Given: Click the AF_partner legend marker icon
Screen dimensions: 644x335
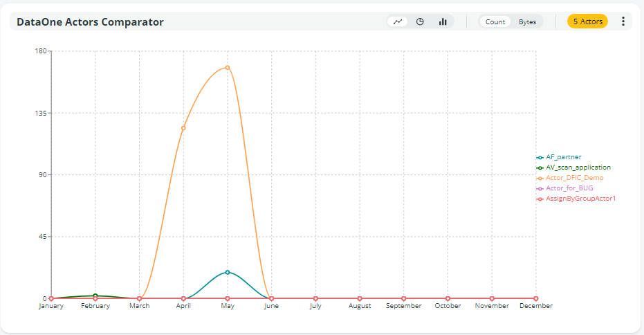Looking at the screenshot, I should point(540,157).
